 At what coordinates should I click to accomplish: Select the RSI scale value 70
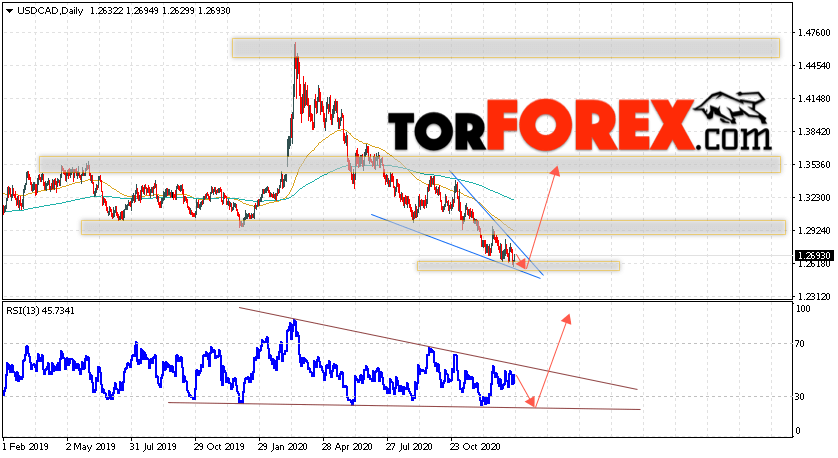coord(800,344)
